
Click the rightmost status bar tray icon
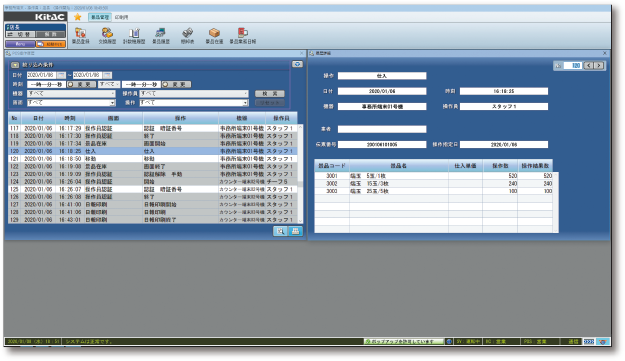coord(603,341)
